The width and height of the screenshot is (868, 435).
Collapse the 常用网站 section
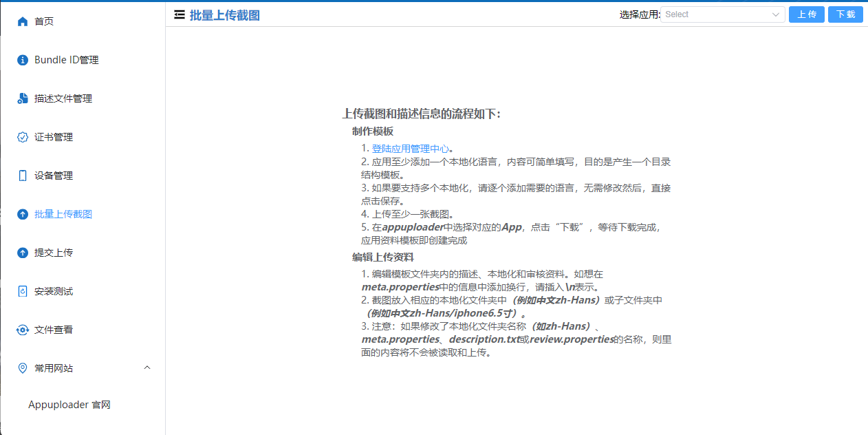pyautogui.click(x=147, y=368)
